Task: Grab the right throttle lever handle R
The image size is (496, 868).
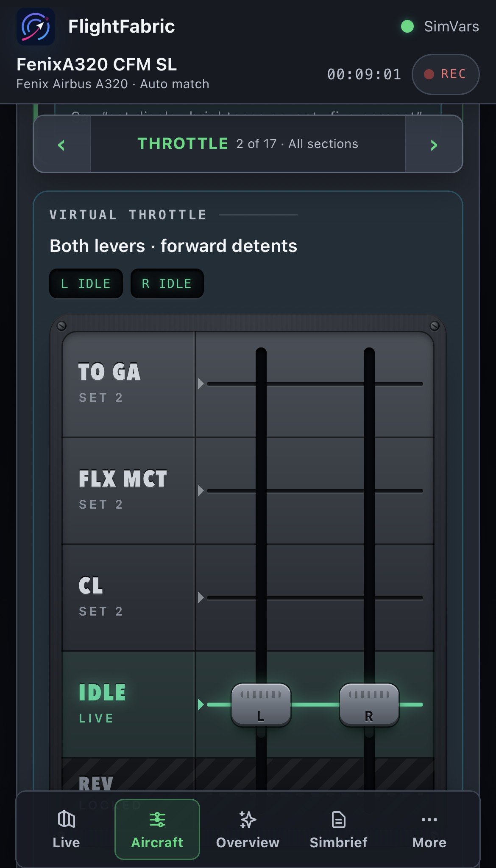Action: (x=369, y=705)
